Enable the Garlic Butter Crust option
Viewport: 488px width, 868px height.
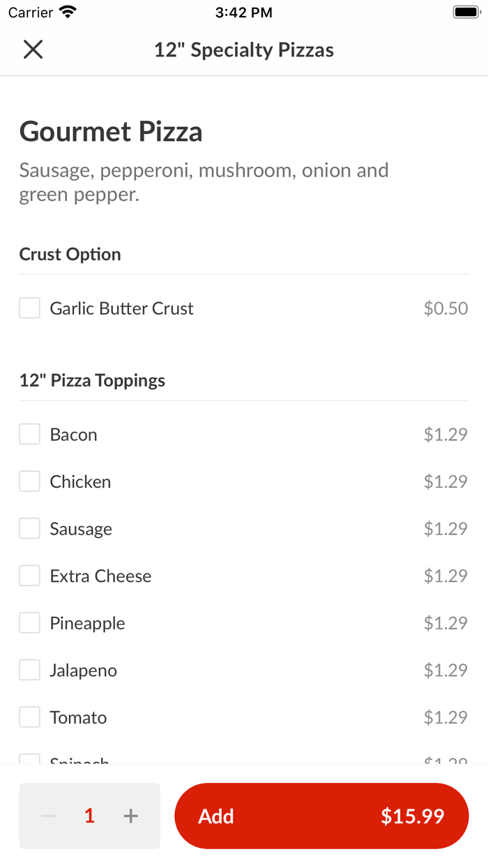pos(29,307)
